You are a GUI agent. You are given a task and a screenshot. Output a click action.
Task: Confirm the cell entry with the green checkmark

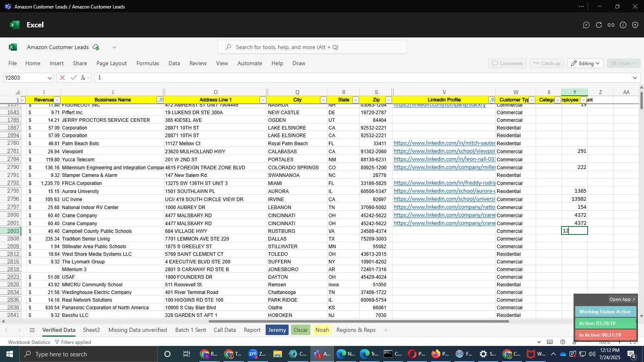pos(73,78)
